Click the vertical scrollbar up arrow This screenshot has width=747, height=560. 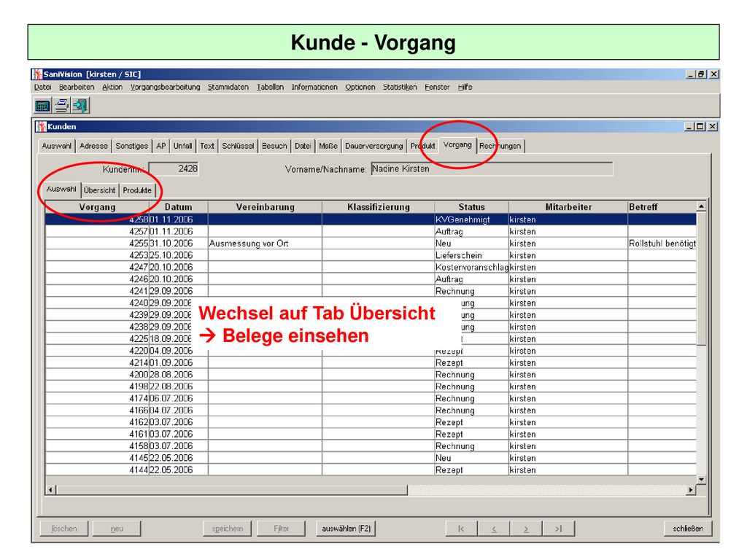(x=701, y=206)
